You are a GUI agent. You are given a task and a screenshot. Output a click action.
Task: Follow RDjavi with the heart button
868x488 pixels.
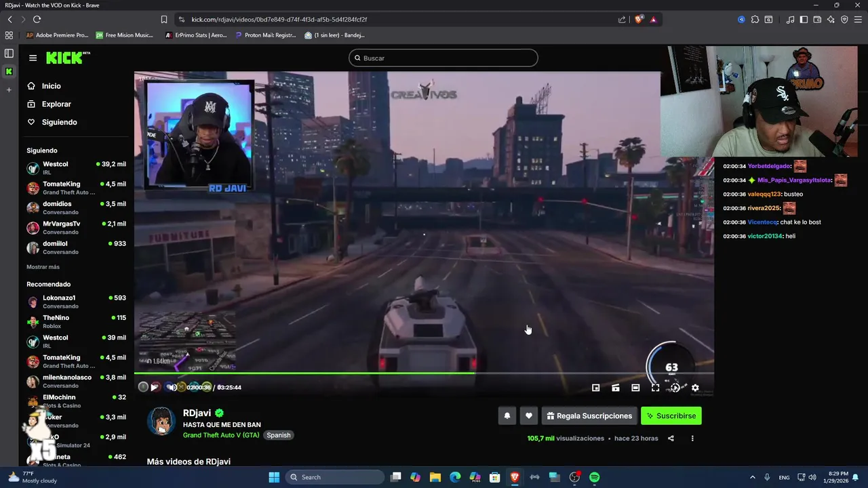[529, 415]
